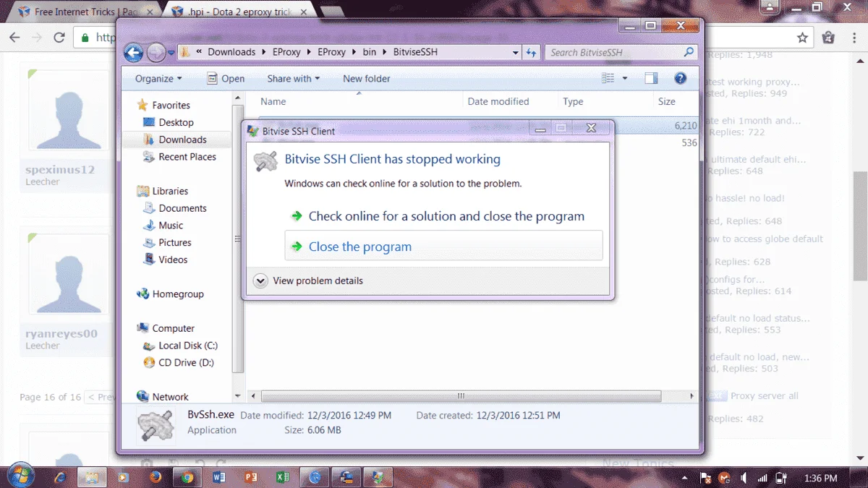This screenshot has height=488, width=868.
Task: Click the Search BitviseSSH field
Action: [x=620, y=52]
